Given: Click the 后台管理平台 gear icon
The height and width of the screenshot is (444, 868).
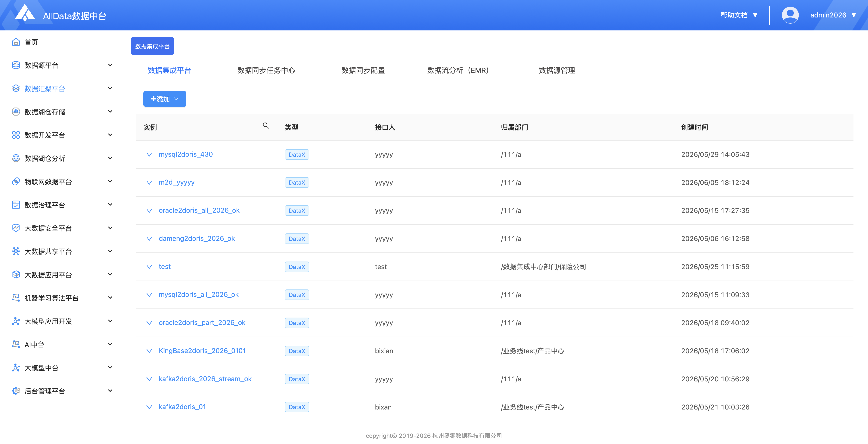Looking at the screenshot, I should pyautogui.click(x=16, y=391).
